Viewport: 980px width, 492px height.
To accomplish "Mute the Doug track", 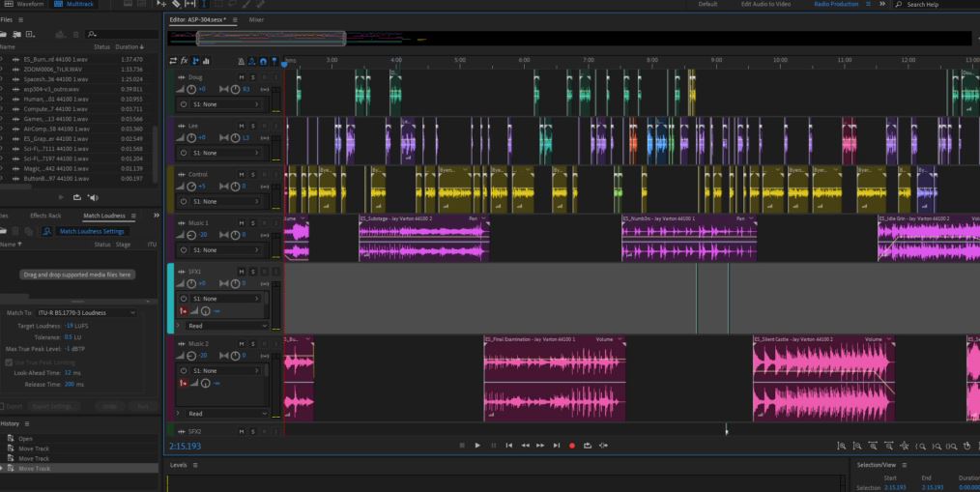I will pos(242,77).
